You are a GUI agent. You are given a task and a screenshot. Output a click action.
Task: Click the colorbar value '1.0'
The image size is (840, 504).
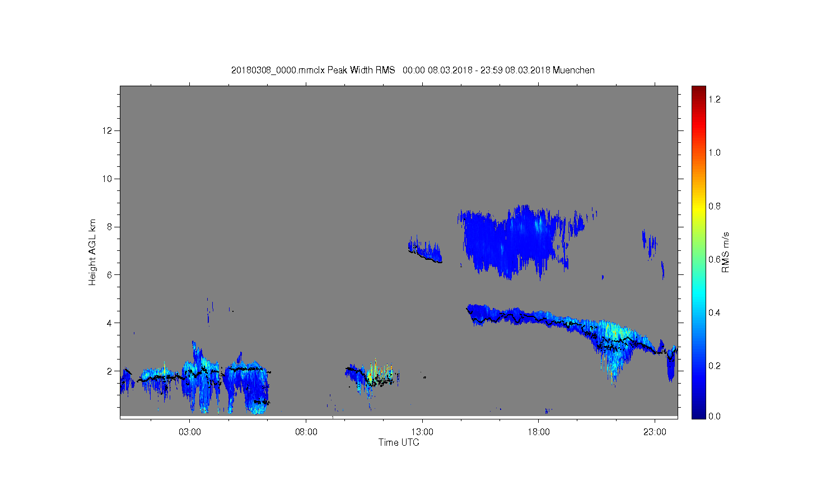coord(715,152)
